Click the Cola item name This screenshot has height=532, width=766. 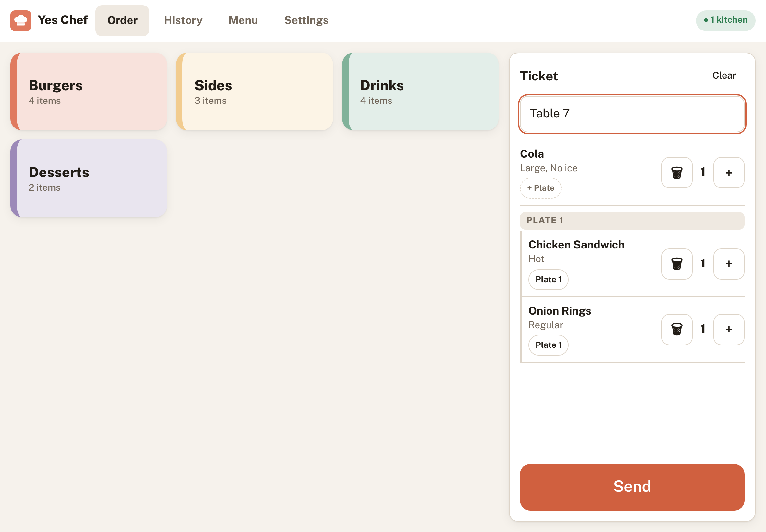pos(532,154)
